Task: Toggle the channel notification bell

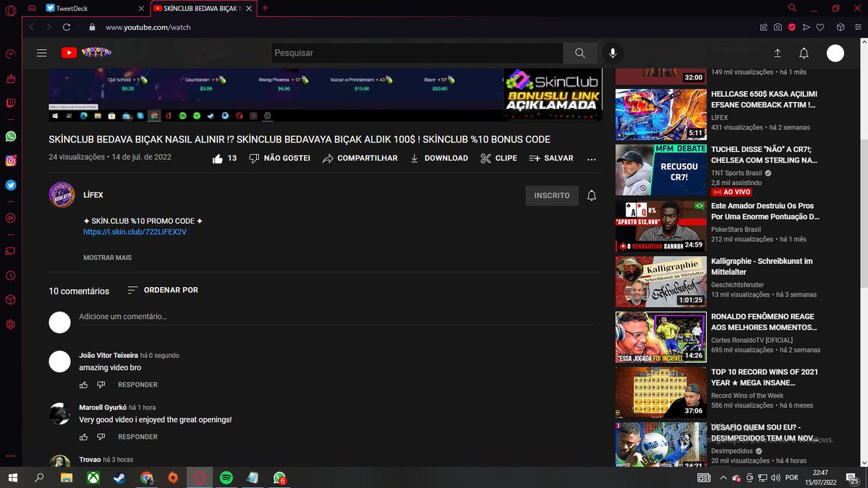Action: point(592,195)
